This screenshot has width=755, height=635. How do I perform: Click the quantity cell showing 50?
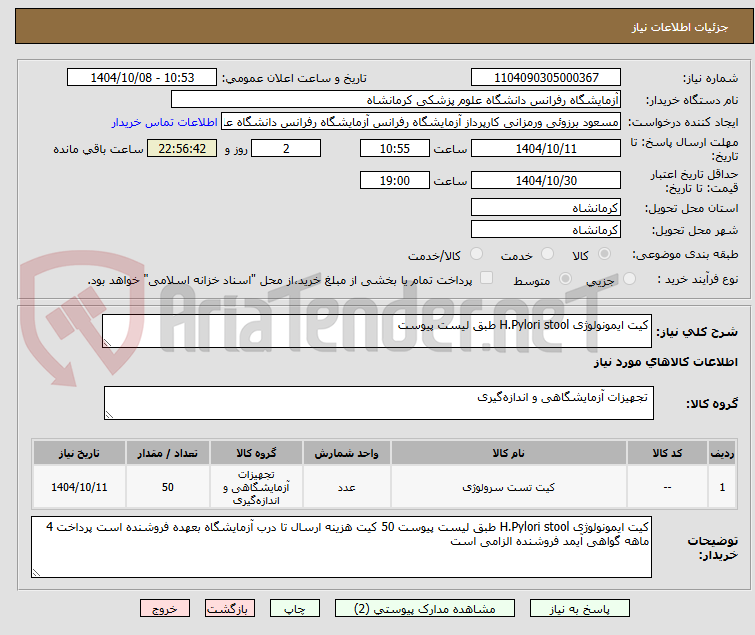point(168,487)
